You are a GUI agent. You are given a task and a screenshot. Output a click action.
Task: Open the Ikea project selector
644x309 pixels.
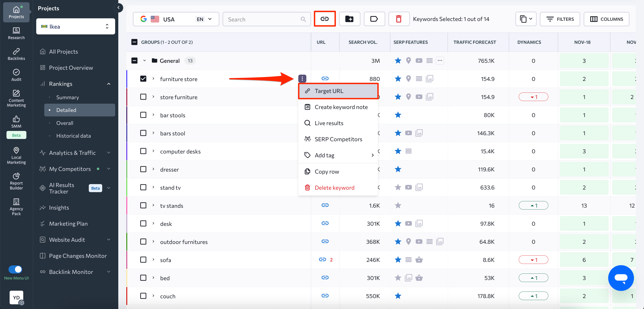click(x=75, y=26)
